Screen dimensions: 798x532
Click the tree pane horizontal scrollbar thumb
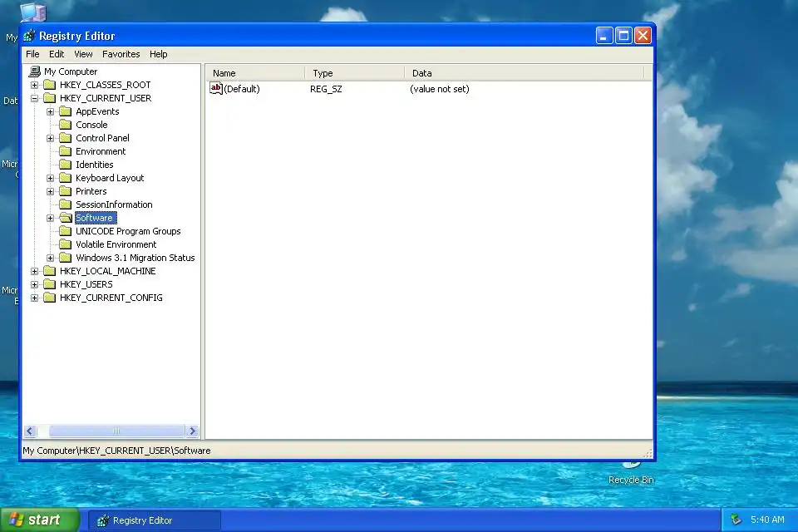(116, 431)
